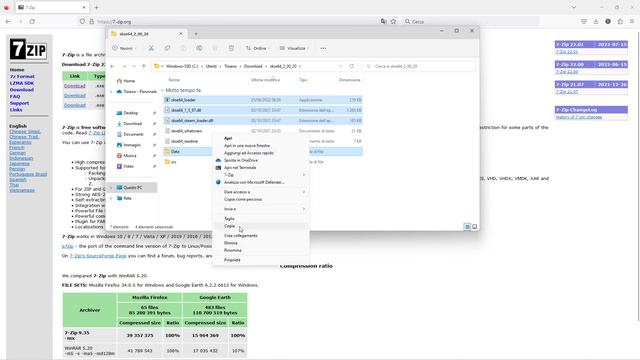Click Explorer search box 'Cerca in skse64_2_00_20'
640x360 pixels.
418,66
